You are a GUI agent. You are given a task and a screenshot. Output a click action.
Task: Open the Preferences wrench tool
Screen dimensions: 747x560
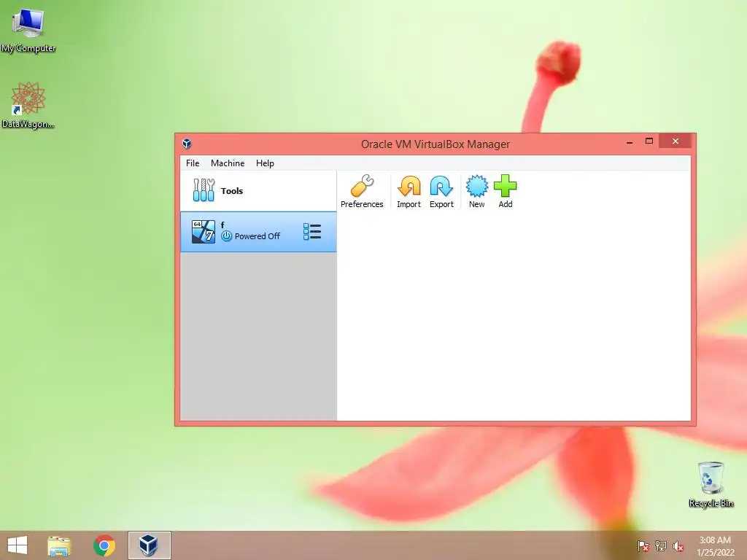362,192
